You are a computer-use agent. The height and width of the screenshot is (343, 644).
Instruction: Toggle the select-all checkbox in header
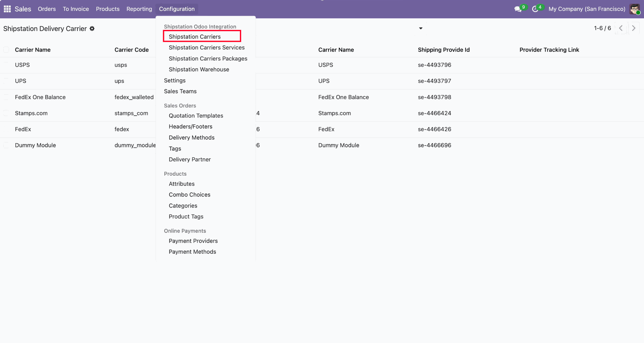click(x=6, y=50)
